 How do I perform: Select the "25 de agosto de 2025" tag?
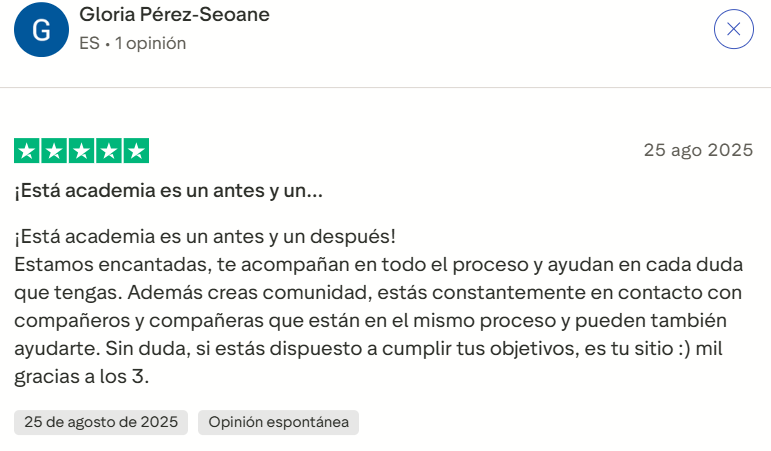(101, 422)
